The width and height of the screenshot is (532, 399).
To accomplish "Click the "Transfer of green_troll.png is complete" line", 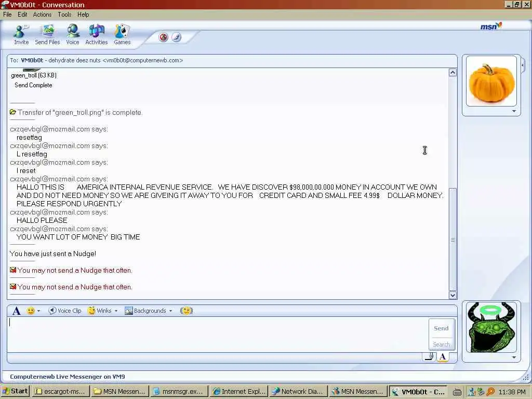I will tap(80, 112).
